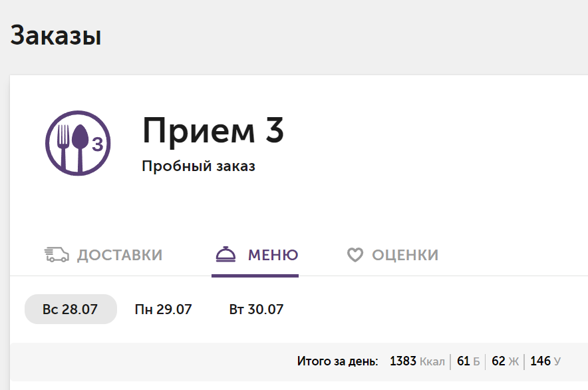Select the date Пн 29.07
This screenshot has width=588, height=390.
pos(163,309)
